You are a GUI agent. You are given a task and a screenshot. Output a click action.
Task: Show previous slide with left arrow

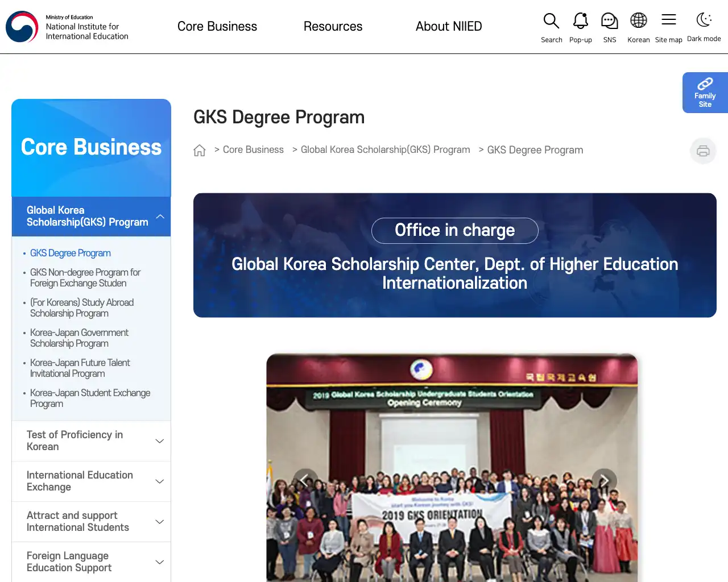(305, 481)
